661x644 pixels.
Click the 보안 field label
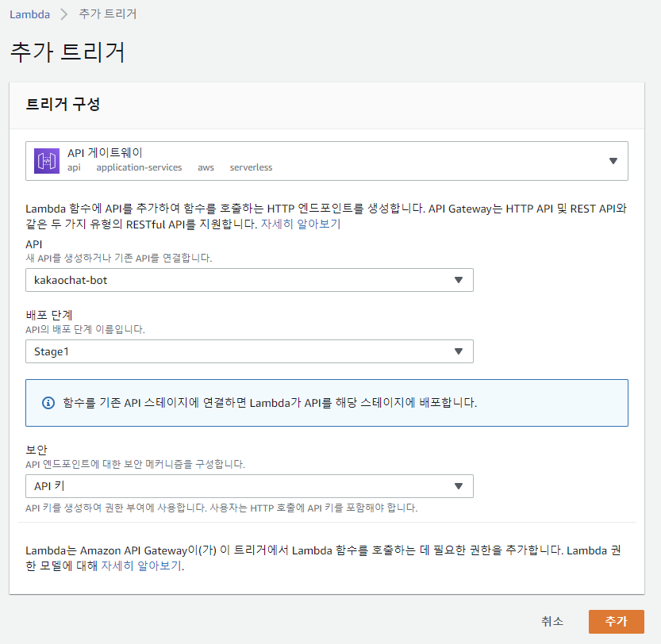[x=37, y=450]
